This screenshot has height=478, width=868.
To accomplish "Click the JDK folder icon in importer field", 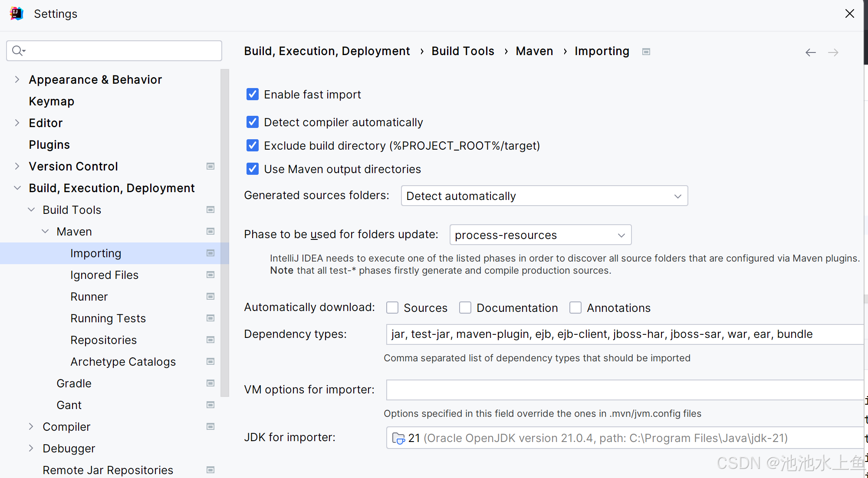I will (398, 438).
